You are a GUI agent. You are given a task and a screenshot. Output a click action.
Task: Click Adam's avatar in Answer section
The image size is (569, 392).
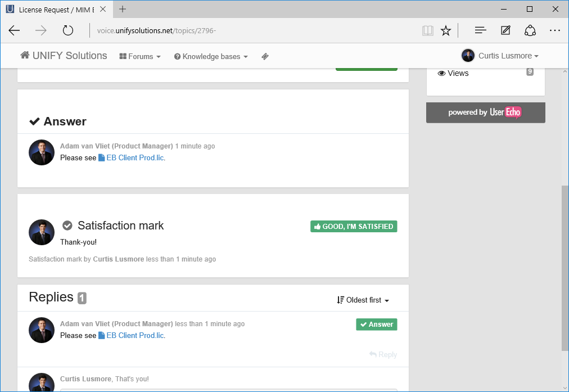coord(42,152)
